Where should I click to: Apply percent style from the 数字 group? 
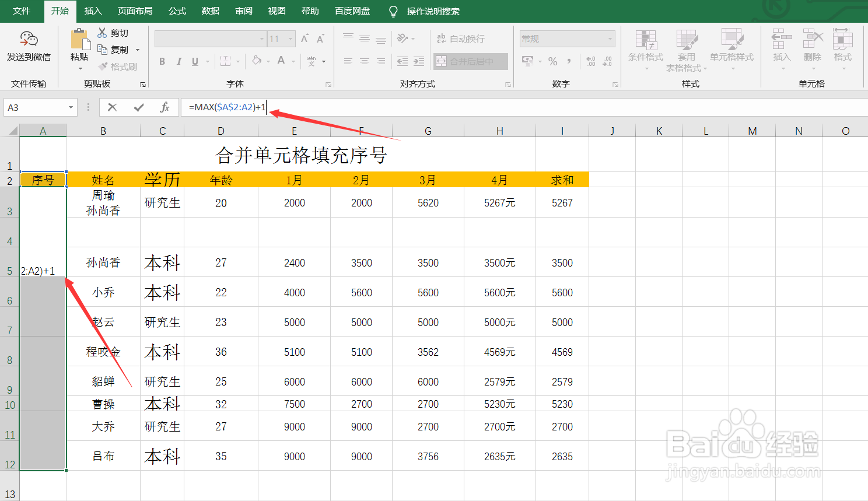click(552, 60)
